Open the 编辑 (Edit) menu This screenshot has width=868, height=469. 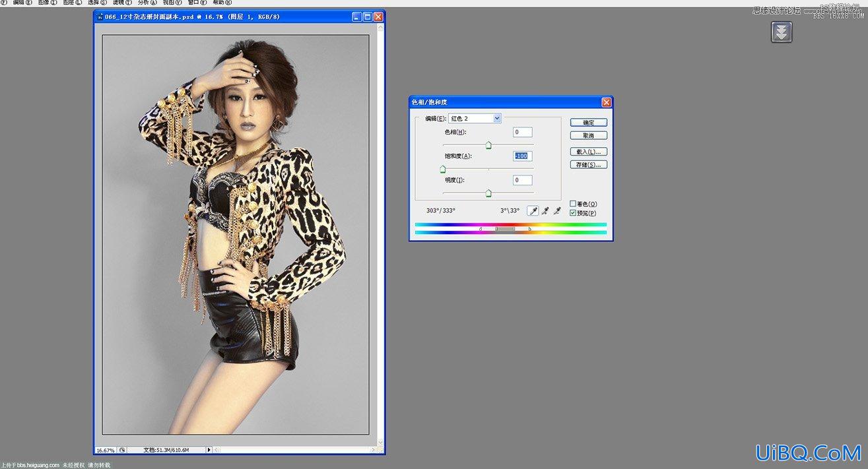[23, 3]
